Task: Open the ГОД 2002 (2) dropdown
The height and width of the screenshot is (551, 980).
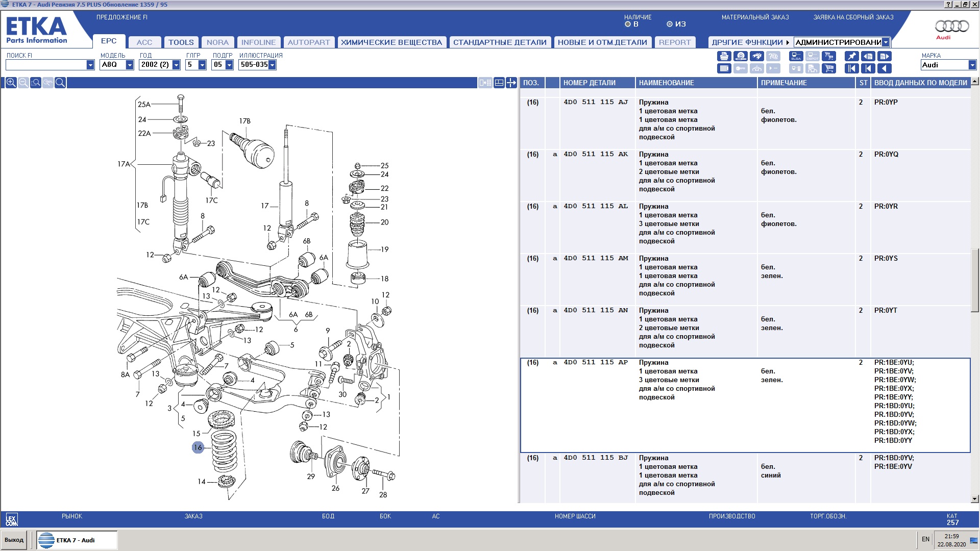Action: tap(176, 65)
